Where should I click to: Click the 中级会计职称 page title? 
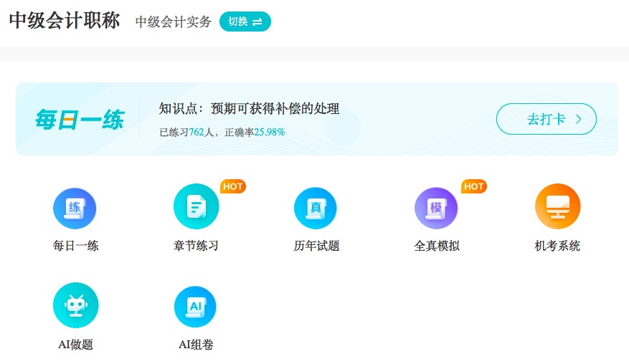click(64, 20)
